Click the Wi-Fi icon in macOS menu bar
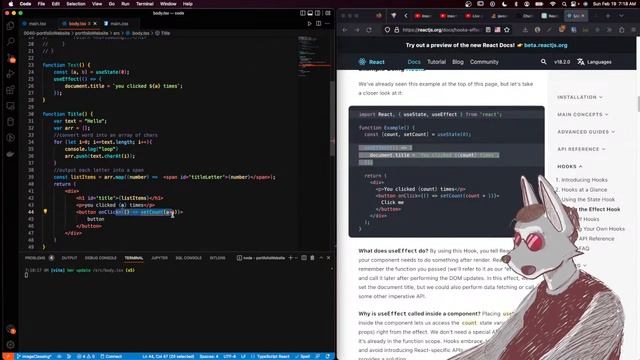640x360 pixels. click(553, 4)
